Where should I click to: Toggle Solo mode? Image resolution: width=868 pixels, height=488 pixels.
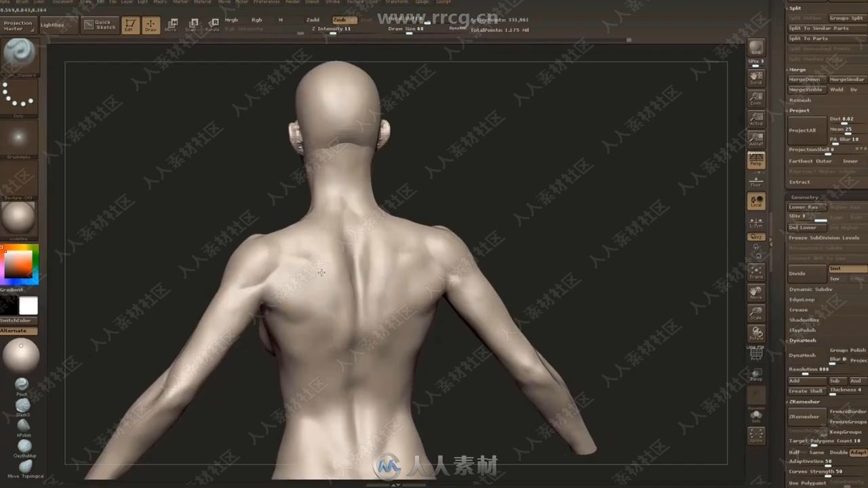pyautogui.click(x=756, y=415)
